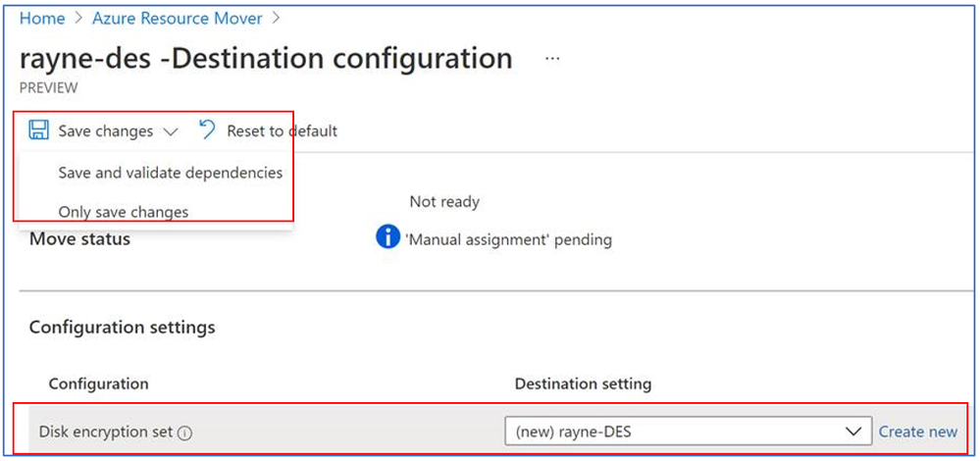The height and width of the screenshot is (461, 980).
Task: Click the Reset to default button
Action: coord(268,130)
